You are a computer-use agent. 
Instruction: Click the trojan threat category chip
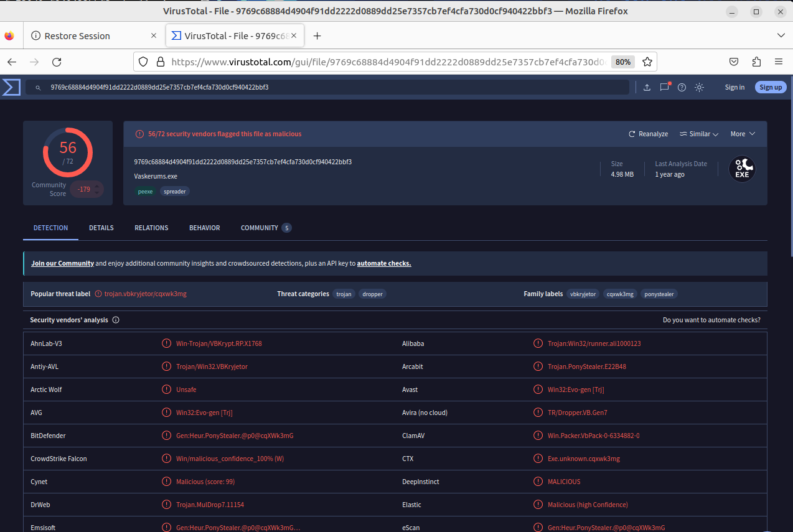[x=344, y=294]
